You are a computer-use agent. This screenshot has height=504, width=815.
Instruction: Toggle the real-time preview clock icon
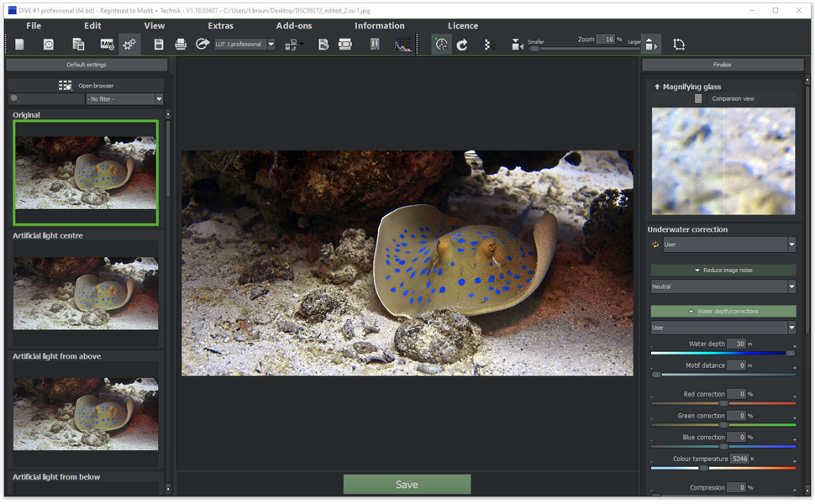(x=441, y=45)
